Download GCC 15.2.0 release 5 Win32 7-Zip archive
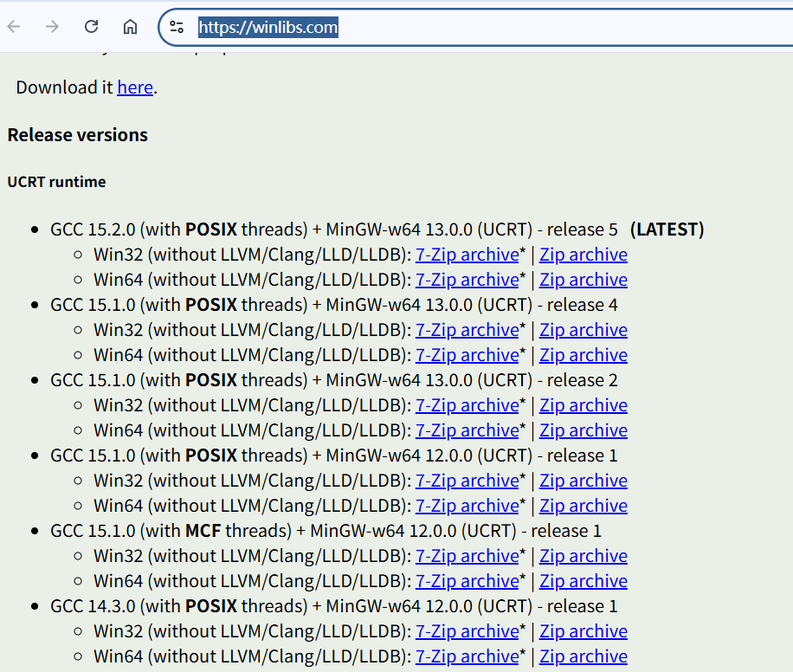The height and width of the screenshot is (672, 793). [x=467, y=255]
